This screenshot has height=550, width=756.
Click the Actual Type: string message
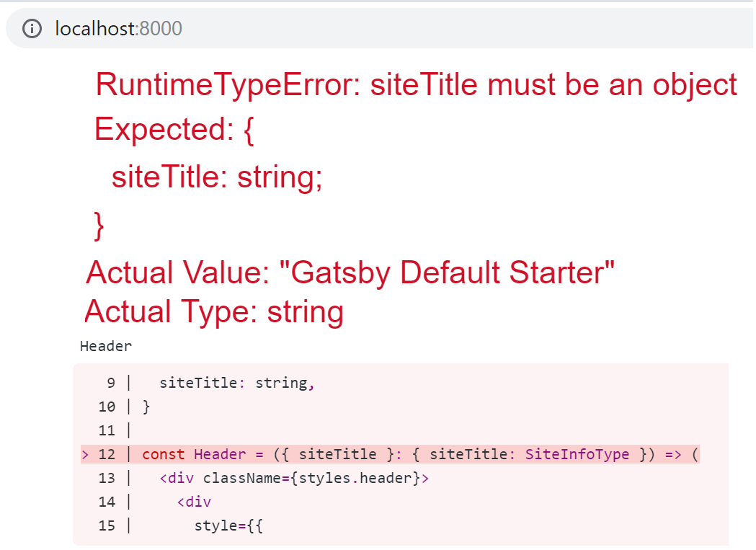(x=213, y=311)
